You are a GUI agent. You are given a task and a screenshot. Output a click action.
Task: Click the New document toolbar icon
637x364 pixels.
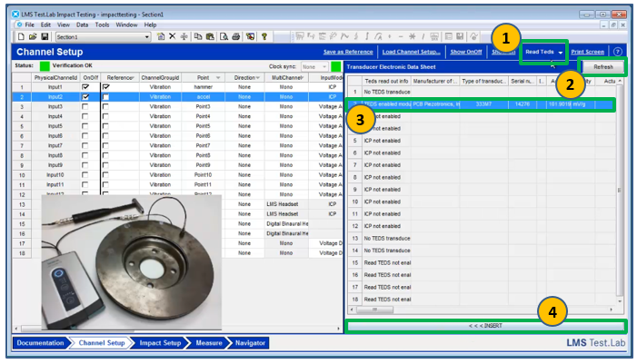click(20, 36)
